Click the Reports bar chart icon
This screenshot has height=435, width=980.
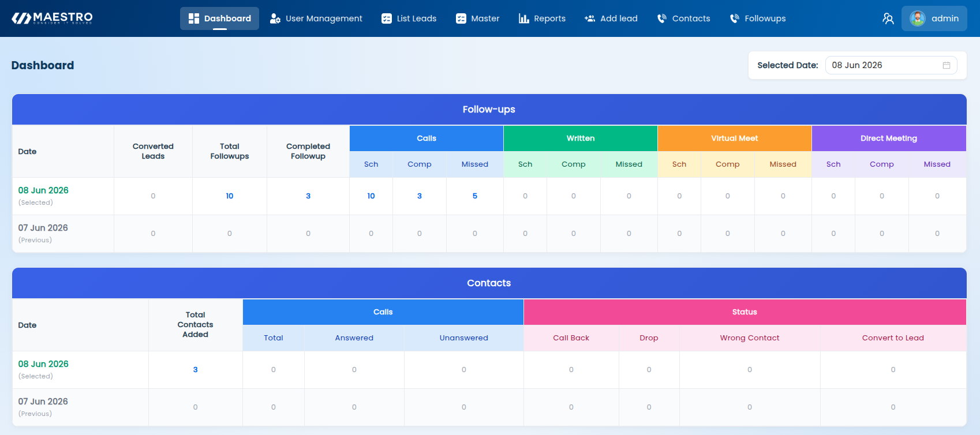[x=523, y=18]
